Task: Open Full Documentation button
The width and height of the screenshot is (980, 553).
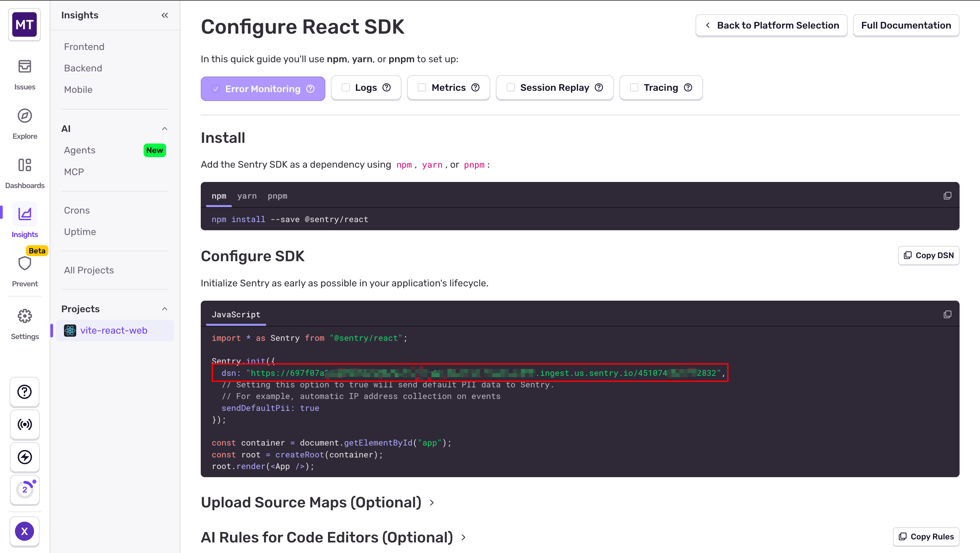Action: [x=906, y=26]
